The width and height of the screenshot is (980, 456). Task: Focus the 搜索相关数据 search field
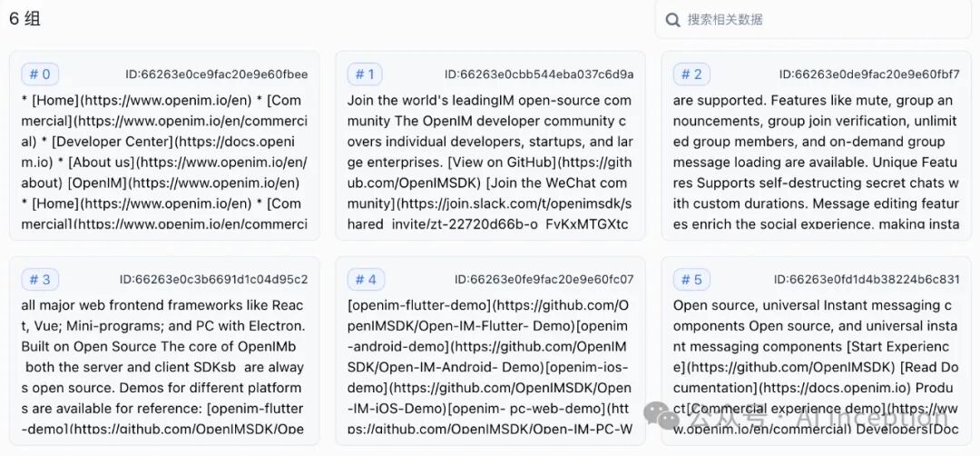[813, 19]
